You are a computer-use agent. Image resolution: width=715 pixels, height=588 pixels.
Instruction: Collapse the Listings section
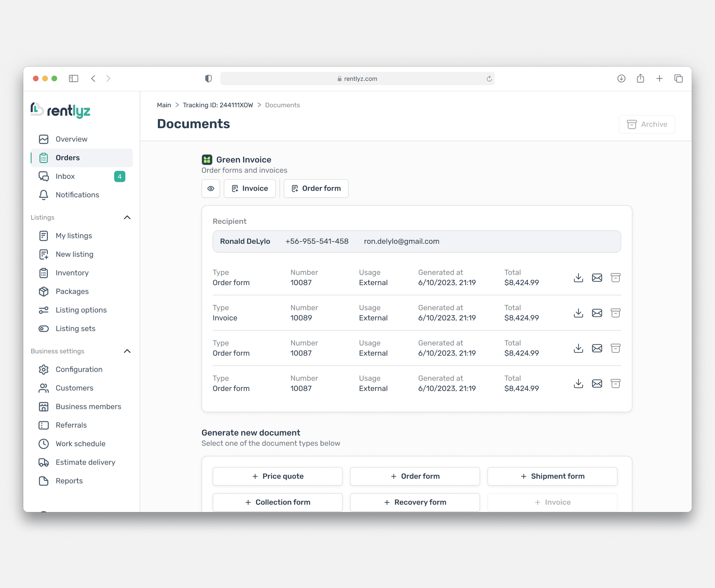click(x=127, y=218)
